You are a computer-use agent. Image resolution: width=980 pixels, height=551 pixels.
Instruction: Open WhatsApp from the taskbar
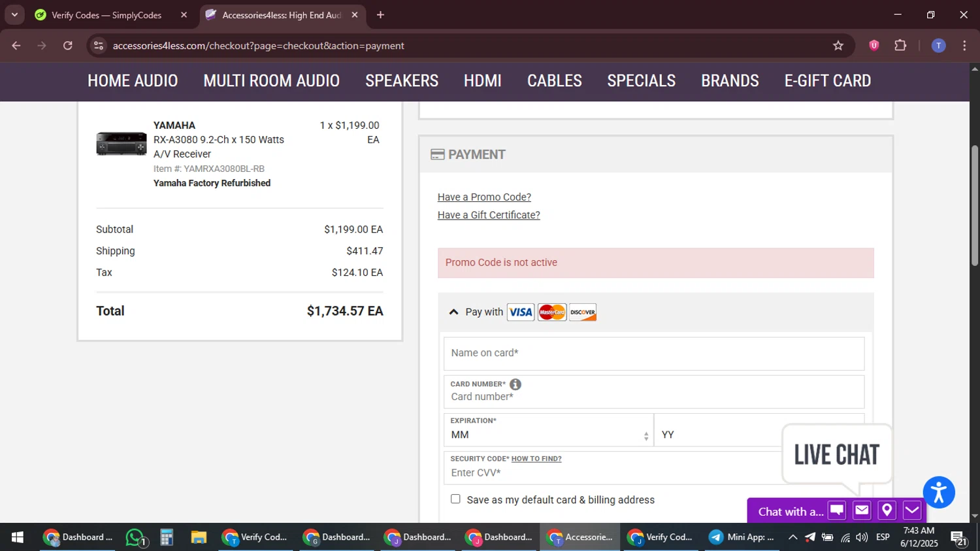(x=135, y=537)
